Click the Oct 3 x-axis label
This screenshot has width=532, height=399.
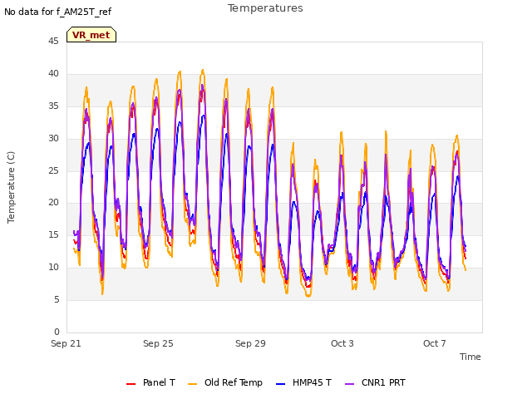[342, 343]
